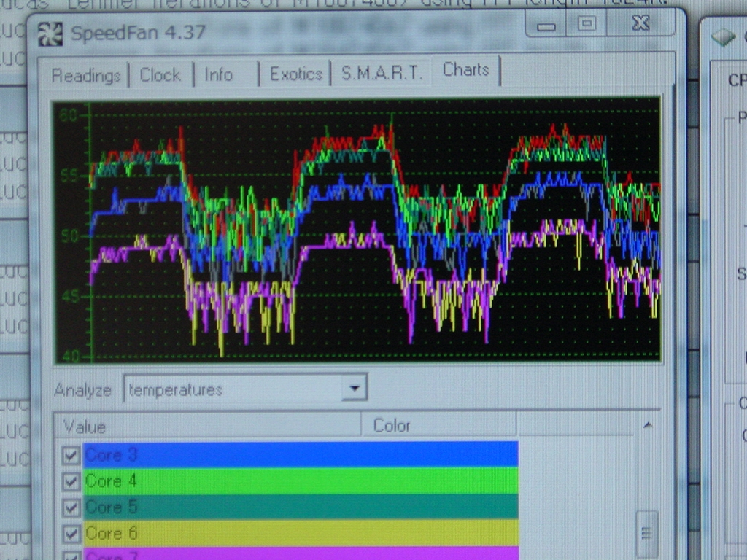Click the core list scrollbar thumb
Screen dimensions: 747x560
[647, 534]
